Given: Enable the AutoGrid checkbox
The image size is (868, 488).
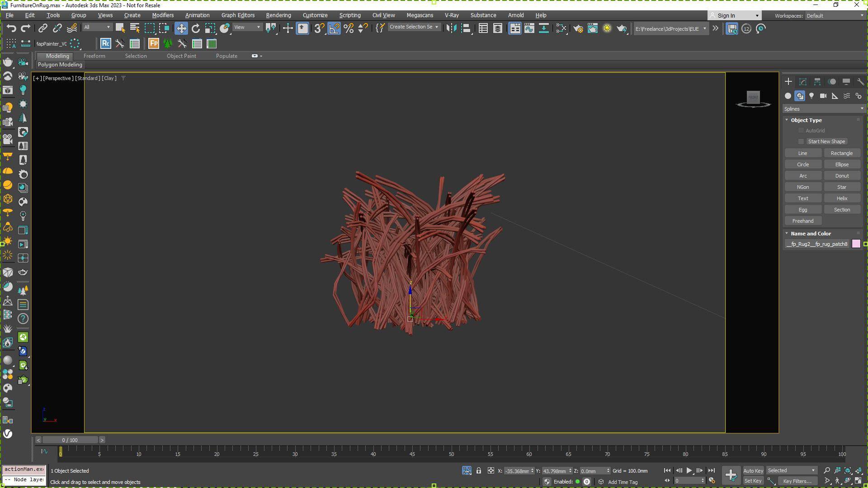Looking at the screenshot, I should pos(801,131).
